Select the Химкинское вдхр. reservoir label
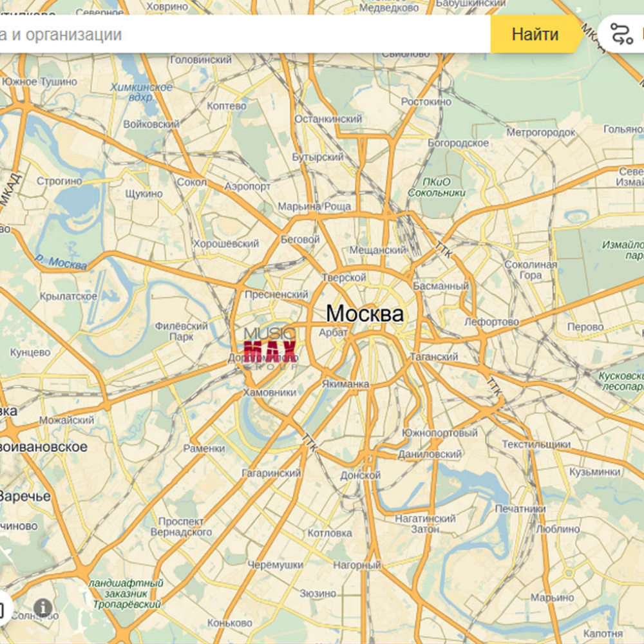Viewport: 644px width, 644px height. (x=141, y=92)
